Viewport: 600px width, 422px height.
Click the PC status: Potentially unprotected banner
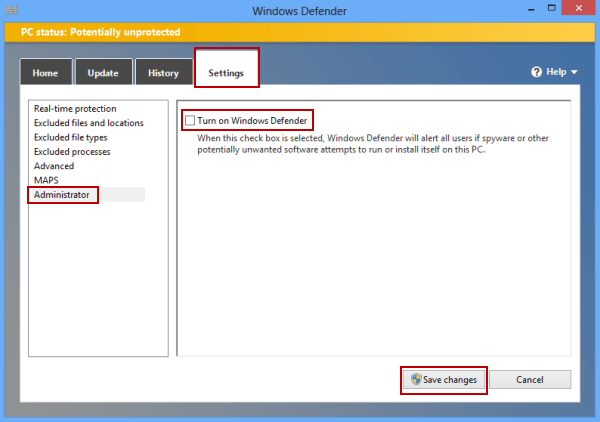pyautogui.click(x=300, y=32)
